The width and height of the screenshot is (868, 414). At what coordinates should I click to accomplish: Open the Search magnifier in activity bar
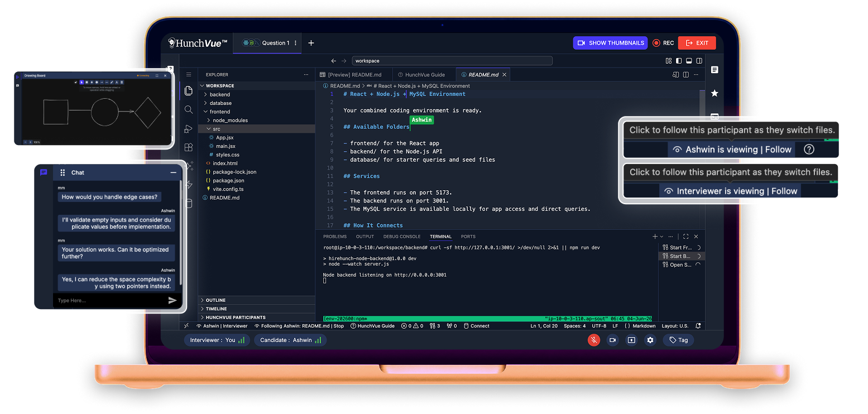coord(189,110)
